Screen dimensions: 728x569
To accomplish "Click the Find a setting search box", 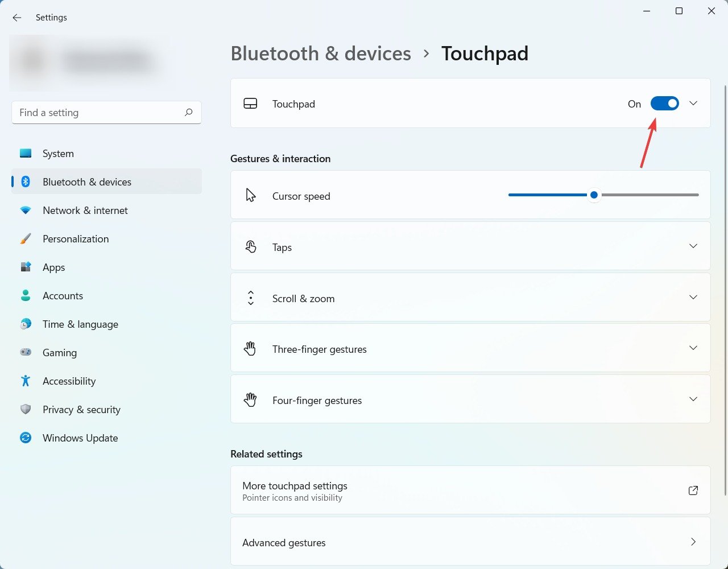I will (97, 113).
